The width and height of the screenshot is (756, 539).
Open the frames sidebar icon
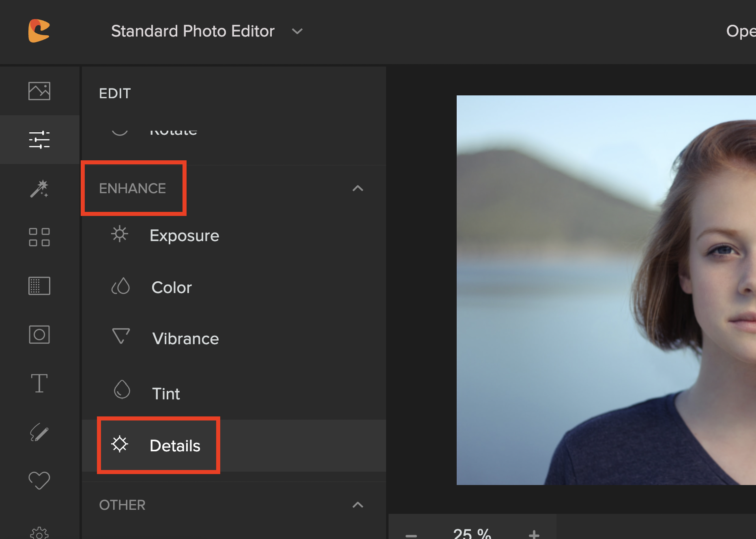(39, 334)
